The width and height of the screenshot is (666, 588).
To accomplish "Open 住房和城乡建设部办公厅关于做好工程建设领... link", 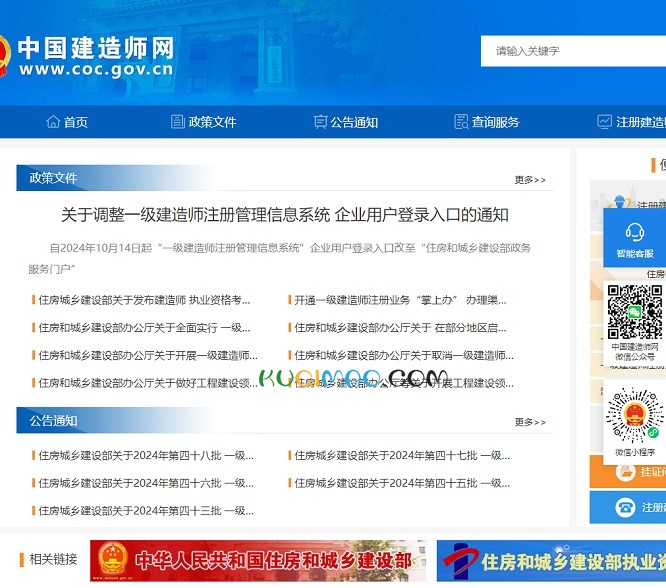I will tap(148, 383).
